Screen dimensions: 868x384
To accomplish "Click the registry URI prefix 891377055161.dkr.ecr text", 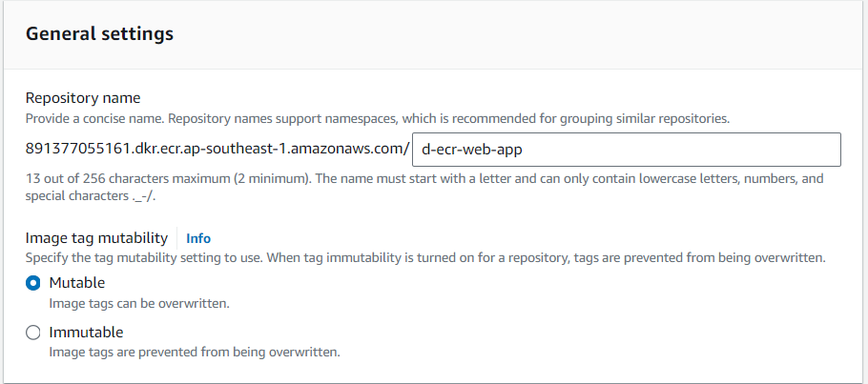I will pyautogui.click(x=114, y=150).
